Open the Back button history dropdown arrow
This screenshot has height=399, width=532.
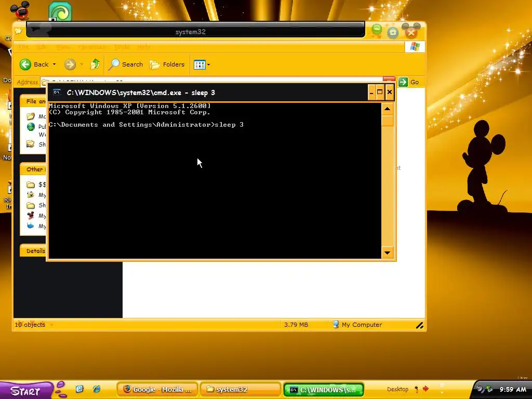(x=54, y=64)
